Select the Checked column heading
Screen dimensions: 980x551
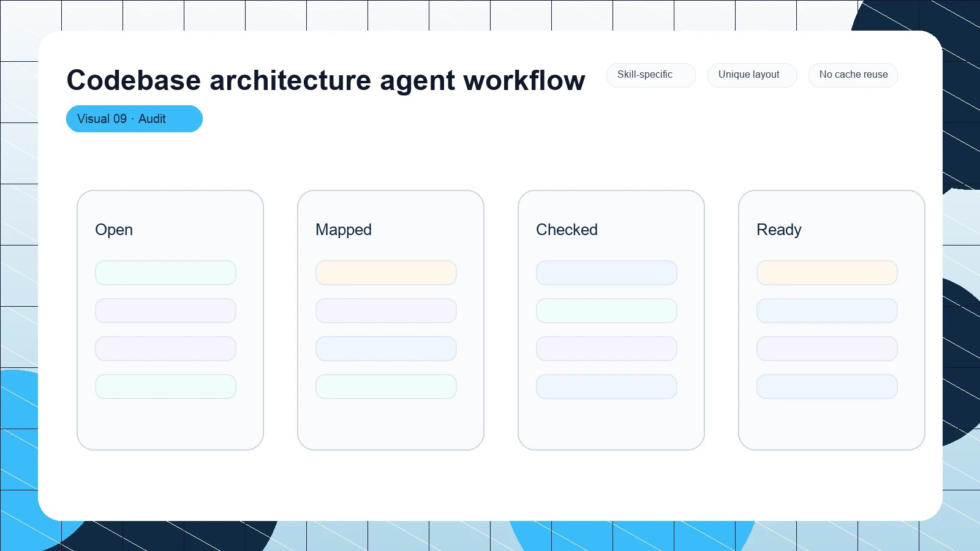coord(567,230)
